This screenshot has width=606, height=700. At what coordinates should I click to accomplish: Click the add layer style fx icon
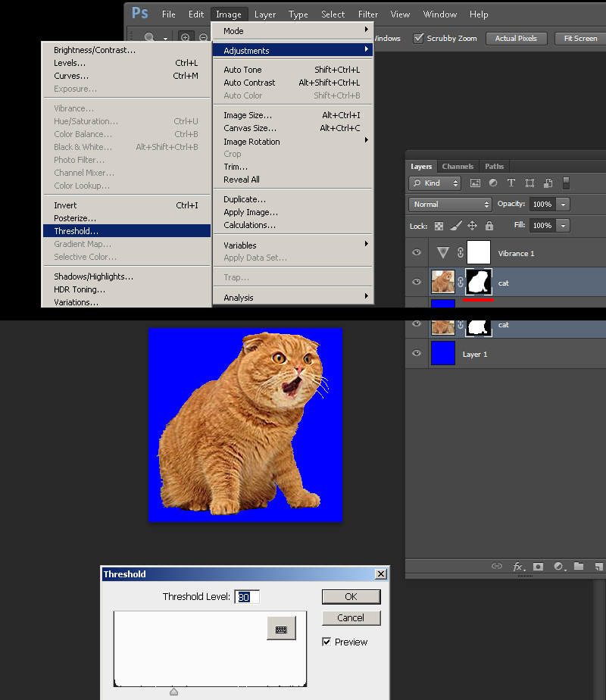[x=518, y=567]
